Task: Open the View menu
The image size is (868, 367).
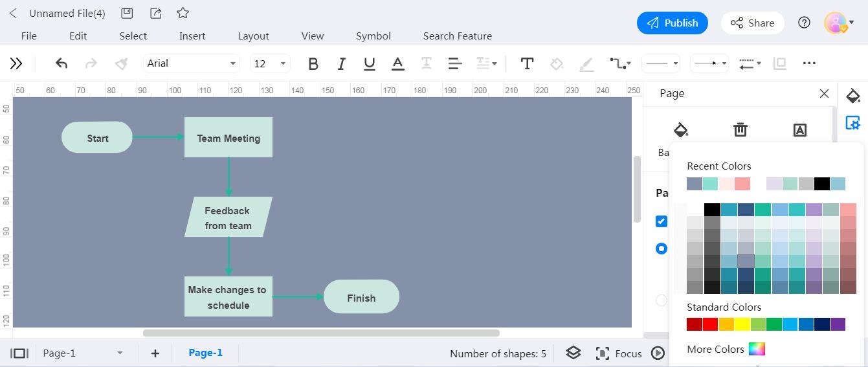Action: click(313, 36)
